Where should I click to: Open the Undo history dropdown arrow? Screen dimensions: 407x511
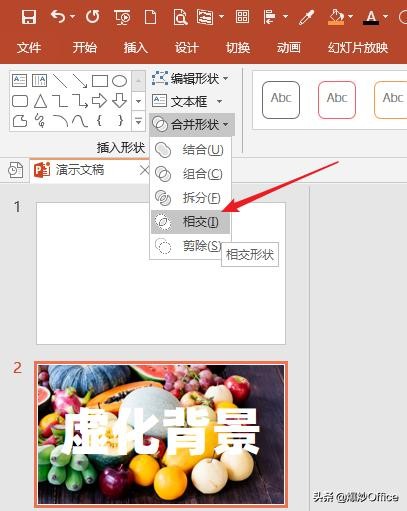click(72, 16)
